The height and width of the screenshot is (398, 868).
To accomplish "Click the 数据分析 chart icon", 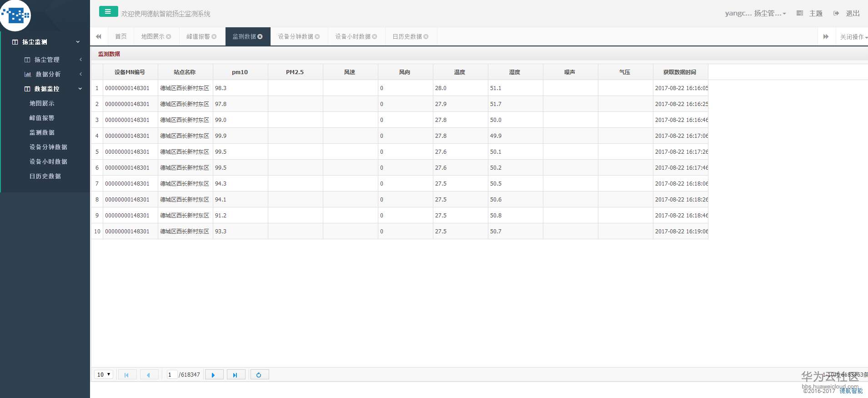I will tap(28, 75).
